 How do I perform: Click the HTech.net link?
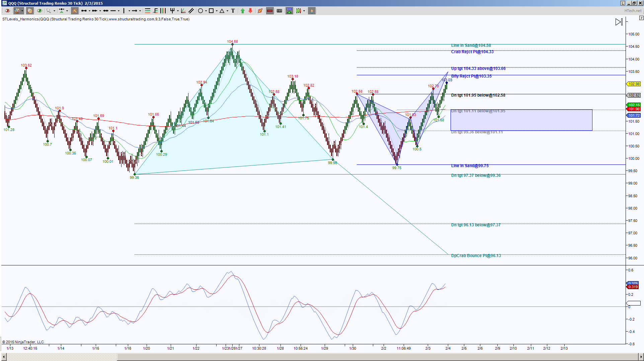[x=633, y=11]
